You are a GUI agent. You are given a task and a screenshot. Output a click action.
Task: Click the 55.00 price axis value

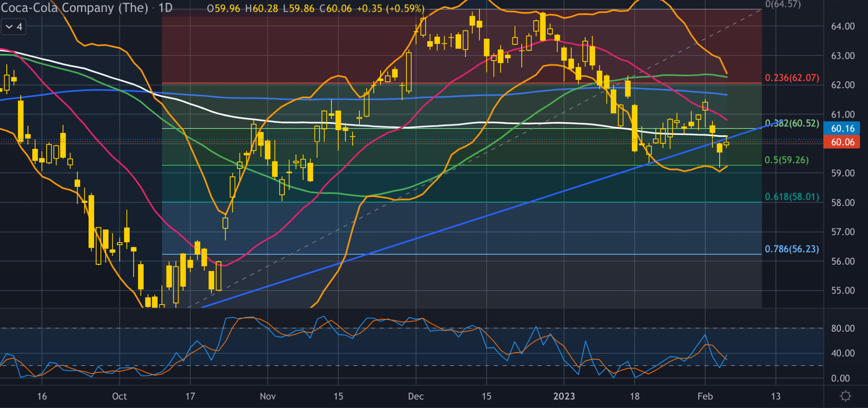[x=843, y=291]
